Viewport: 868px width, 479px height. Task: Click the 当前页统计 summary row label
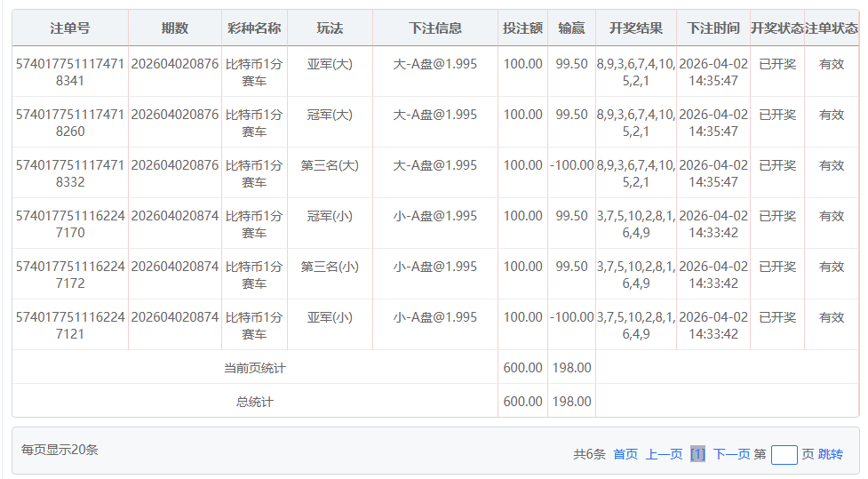pos(254,368)
